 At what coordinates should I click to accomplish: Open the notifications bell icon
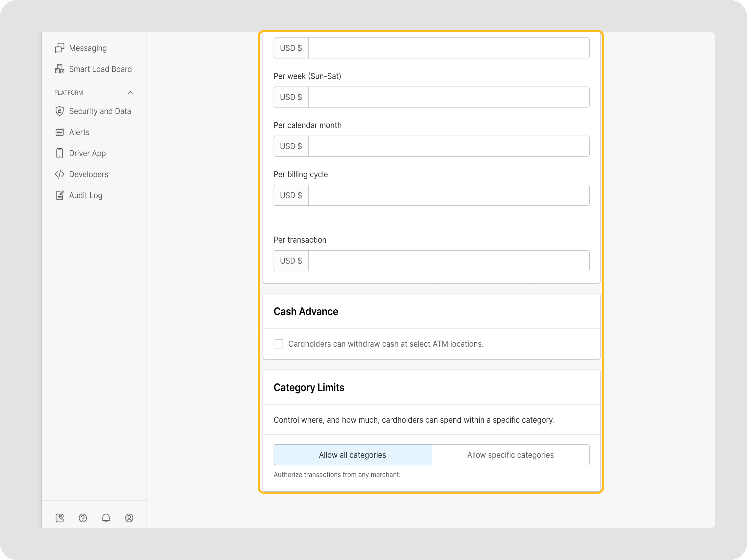pyautogui.click(x=106, y=518)
